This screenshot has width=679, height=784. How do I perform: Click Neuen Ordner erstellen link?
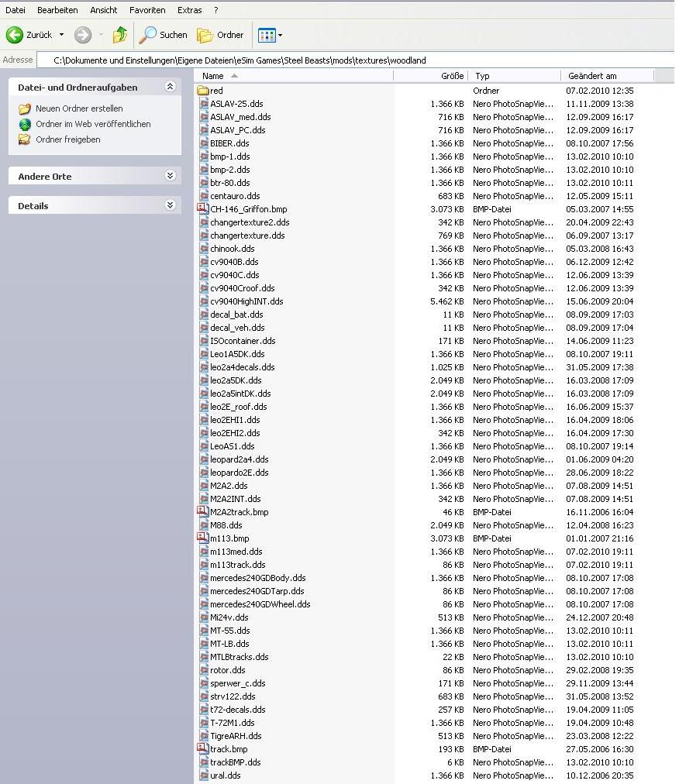79,108
